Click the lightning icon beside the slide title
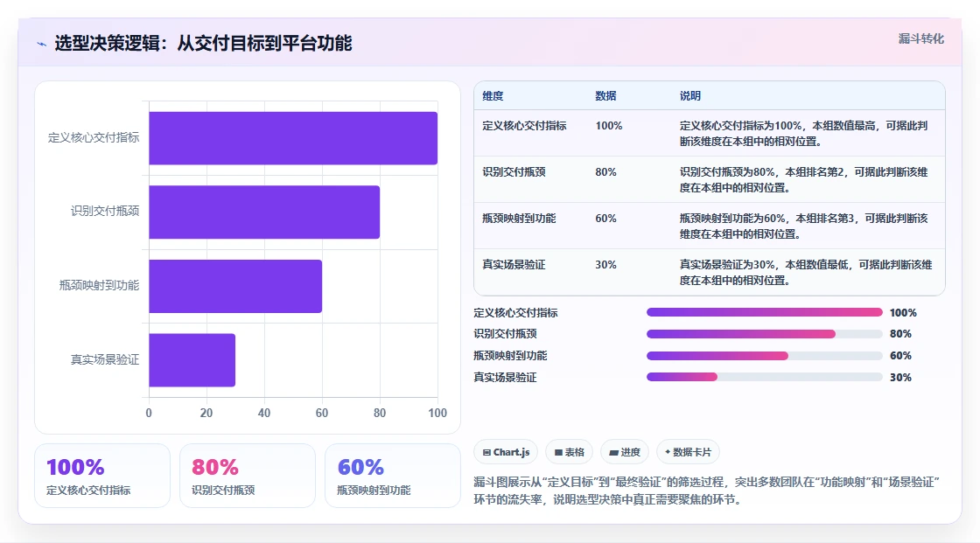This screenshot has width=980, height=543. [42, 44]
